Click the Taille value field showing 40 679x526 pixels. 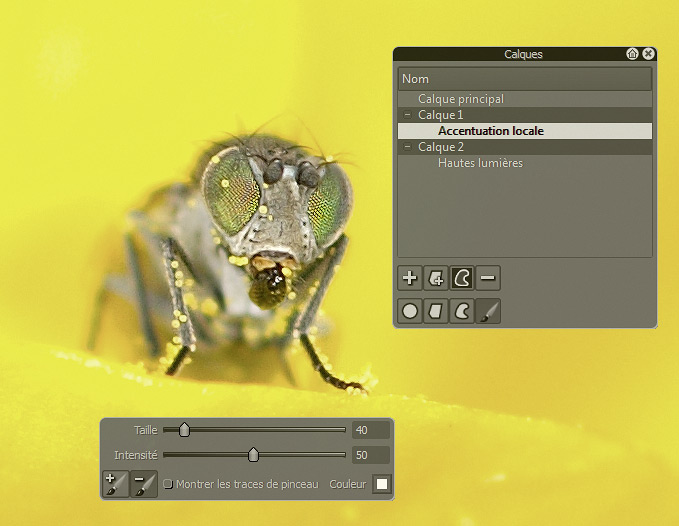pyautogui.click(x=371, y=430)
